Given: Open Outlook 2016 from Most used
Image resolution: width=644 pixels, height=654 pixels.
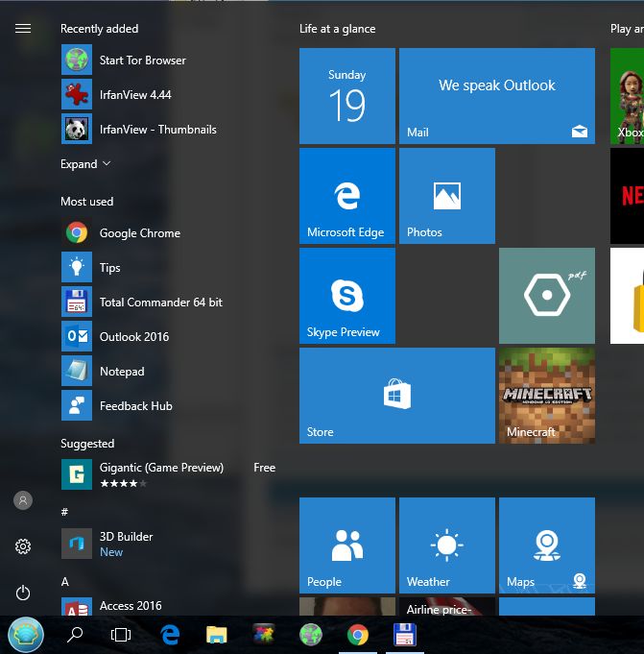Looking at the screenshot, I should pos(133,337).
